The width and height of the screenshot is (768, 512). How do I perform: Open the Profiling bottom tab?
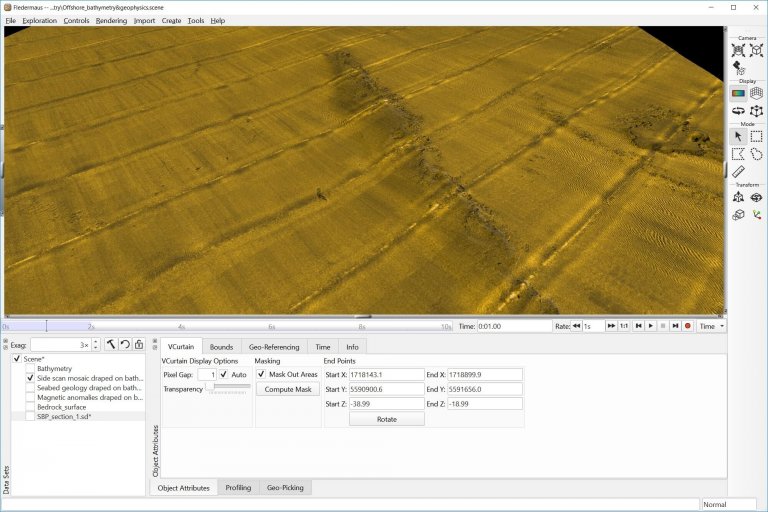tap(238, 488)
